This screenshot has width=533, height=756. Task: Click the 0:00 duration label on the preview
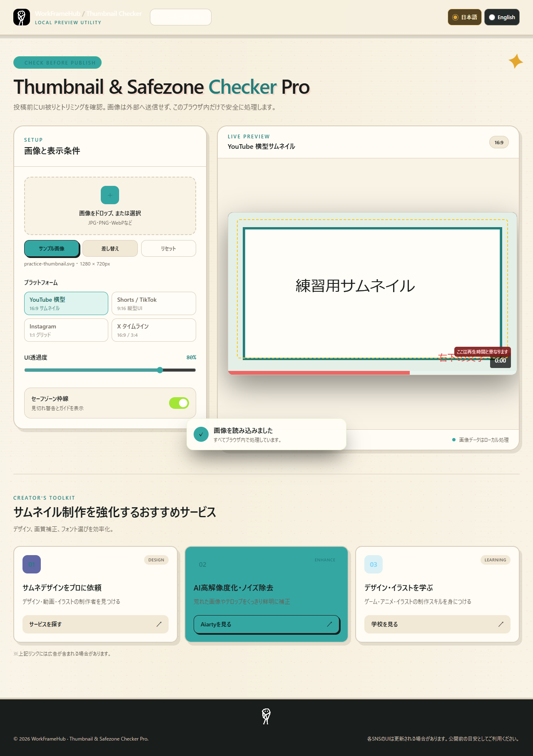[x=501, y=360]
